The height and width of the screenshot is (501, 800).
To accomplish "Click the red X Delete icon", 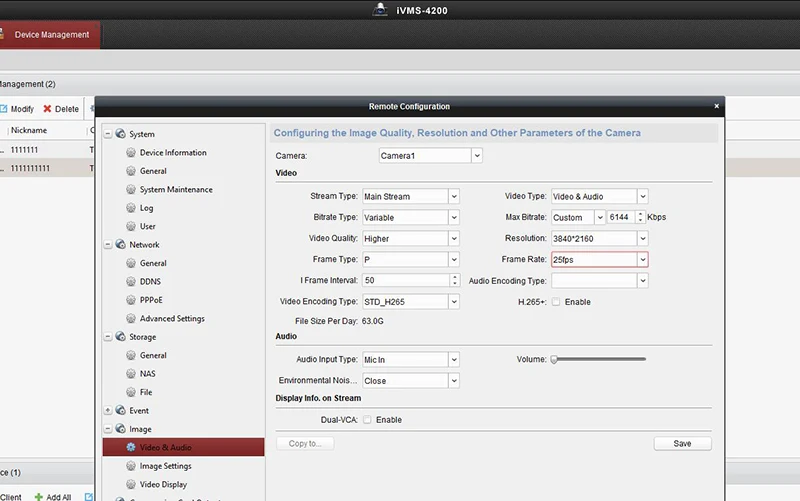I will pyautogui.click(x=47, y=109).
